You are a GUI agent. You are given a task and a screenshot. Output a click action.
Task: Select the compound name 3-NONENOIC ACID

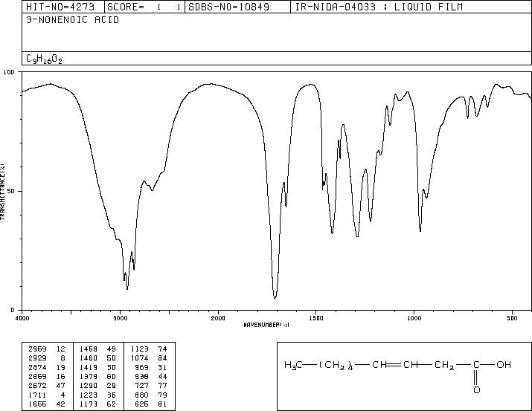click(73, 20)
